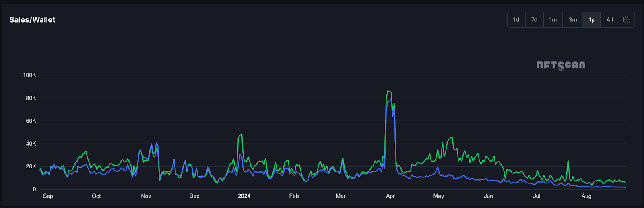Screen dimensions: 644x208
Task: Open the calendar date range picker
Action: pyautogui.click(x=626, y=19)
